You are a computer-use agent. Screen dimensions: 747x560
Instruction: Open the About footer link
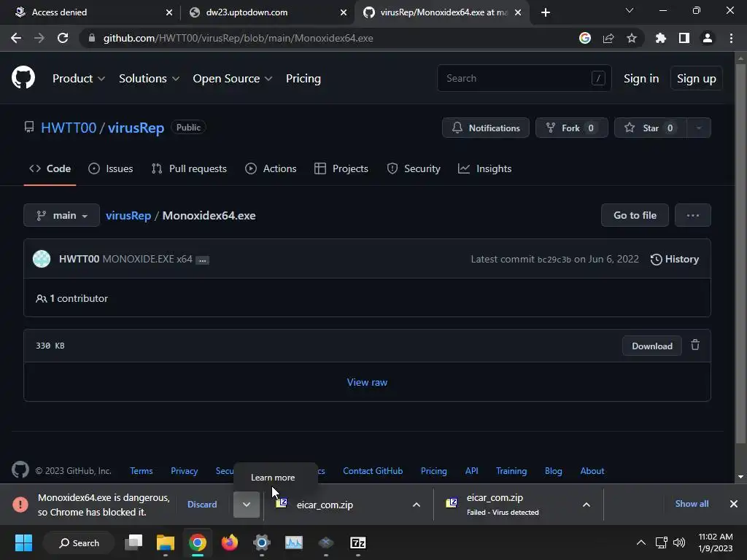tap(592, 471)
